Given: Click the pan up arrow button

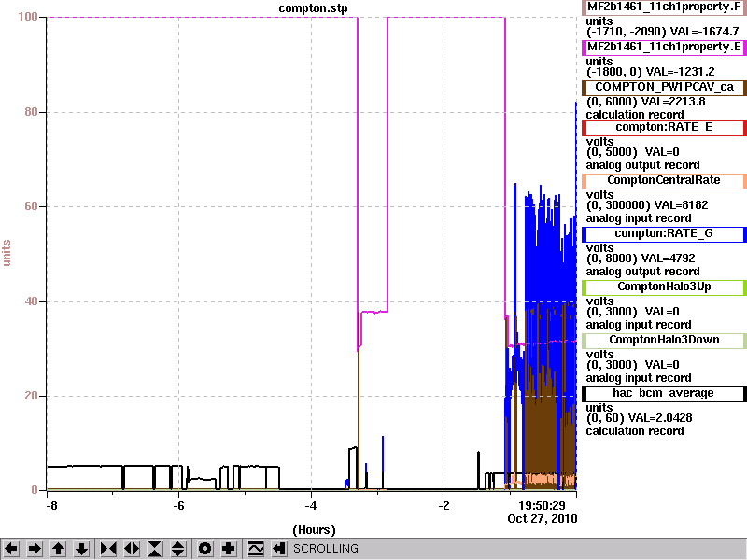Looking at the screenshot, I should point(59,549).
